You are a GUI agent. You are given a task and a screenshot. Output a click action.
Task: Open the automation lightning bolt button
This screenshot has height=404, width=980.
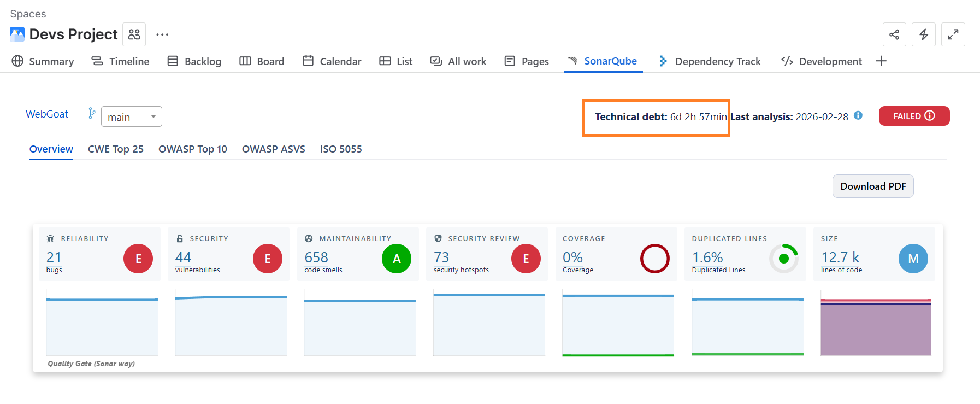point(924,34)
